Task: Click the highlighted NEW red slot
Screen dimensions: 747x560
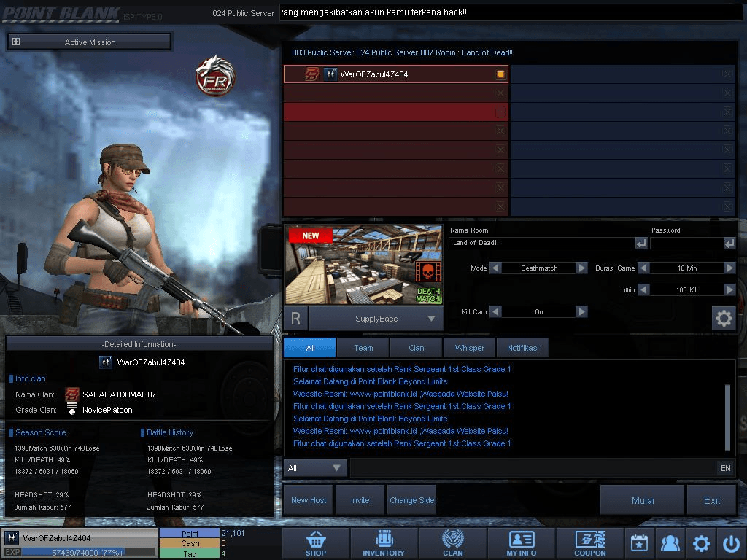Action: [x=396, y=112]
